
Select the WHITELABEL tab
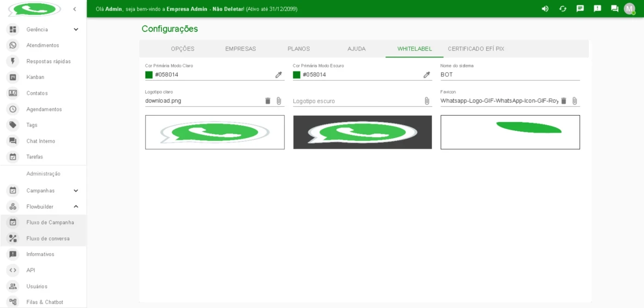pos(414,49)
